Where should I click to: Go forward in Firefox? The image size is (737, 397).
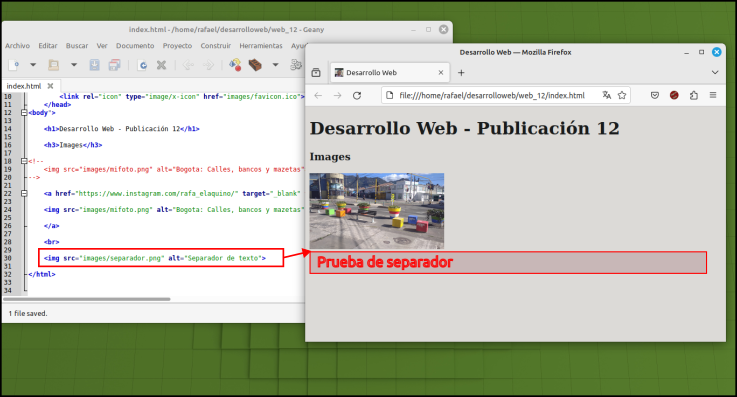(337, 95)
